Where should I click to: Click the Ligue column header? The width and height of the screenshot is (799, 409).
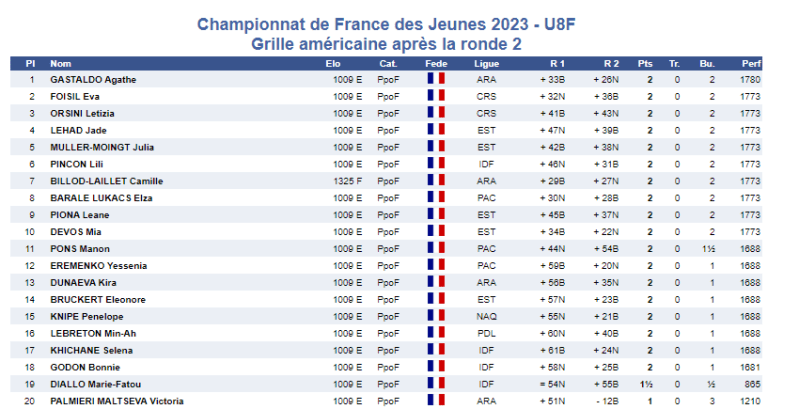click(x=487, y=63)
